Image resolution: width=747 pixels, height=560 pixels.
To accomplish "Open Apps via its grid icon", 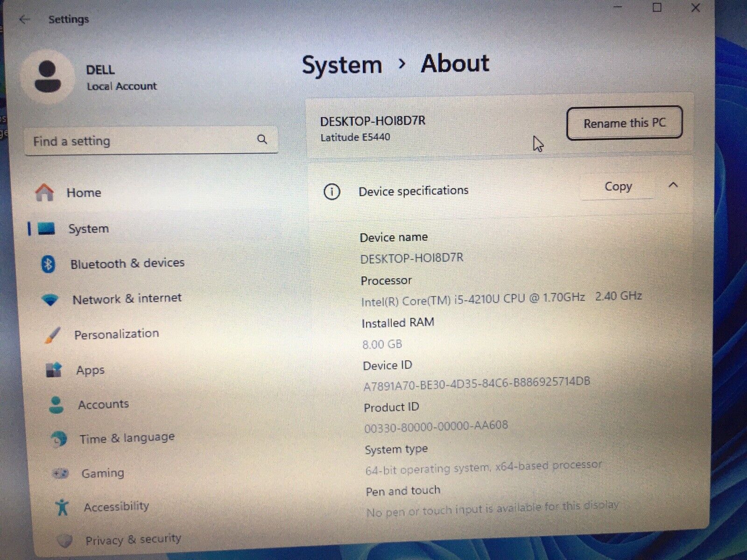I will [x=54, y=370].
